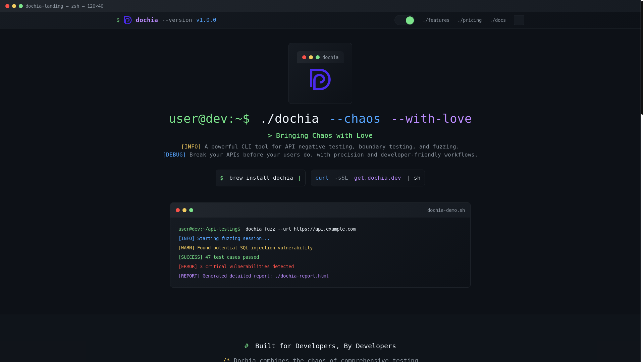Click the dochia-demo.sh file name label
The width and height of the screenshot is (644, 362).
pos(446,210)
